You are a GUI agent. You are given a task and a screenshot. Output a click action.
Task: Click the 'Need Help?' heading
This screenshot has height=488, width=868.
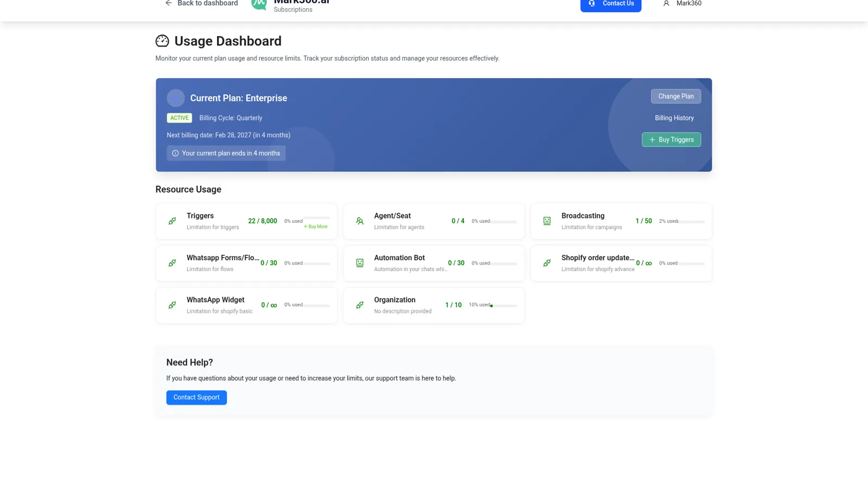pos(189,363)
